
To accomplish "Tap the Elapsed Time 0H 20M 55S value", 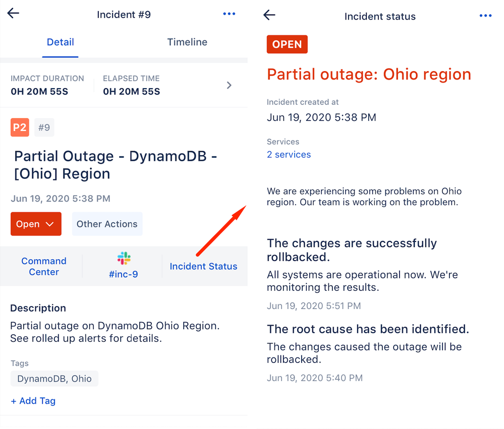I will pos(132,92).
